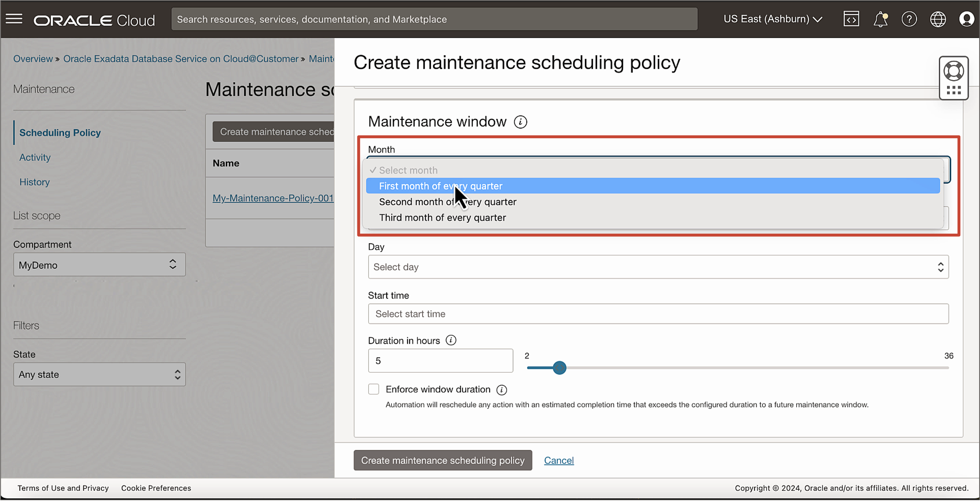Click Create maintenance scheduling policy button

click(x=442, y=460)
